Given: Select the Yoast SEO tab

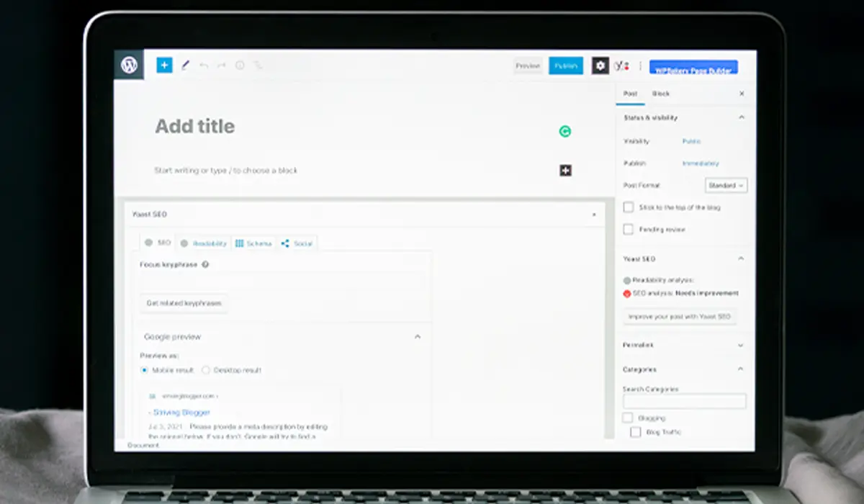Looking at the screenshot, I should 158,243.
